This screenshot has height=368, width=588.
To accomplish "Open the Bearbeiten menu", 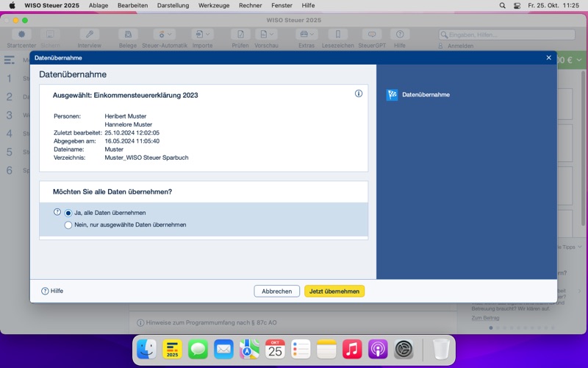I will 132,6.
